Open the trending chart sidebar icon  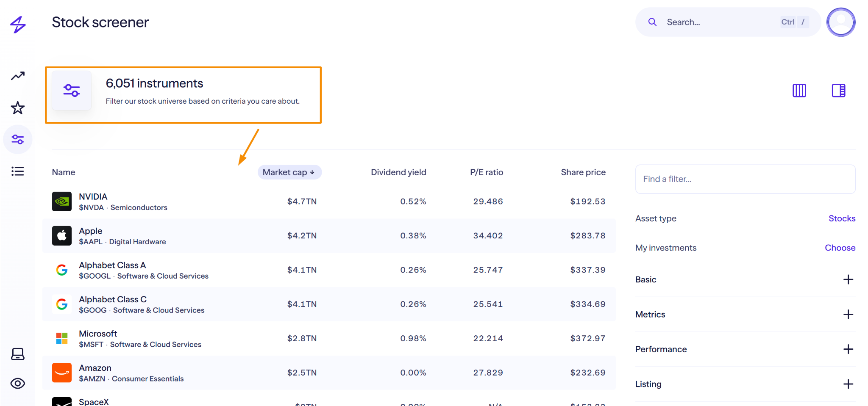[18, 76]
